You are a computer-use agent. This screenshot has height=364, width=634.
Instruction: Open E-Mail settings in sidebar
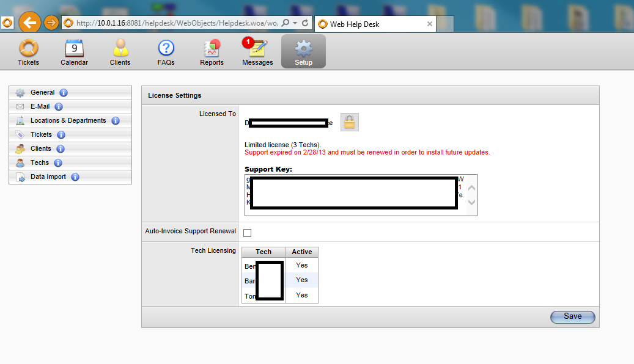pyautogui.click(x=40, y=107)
